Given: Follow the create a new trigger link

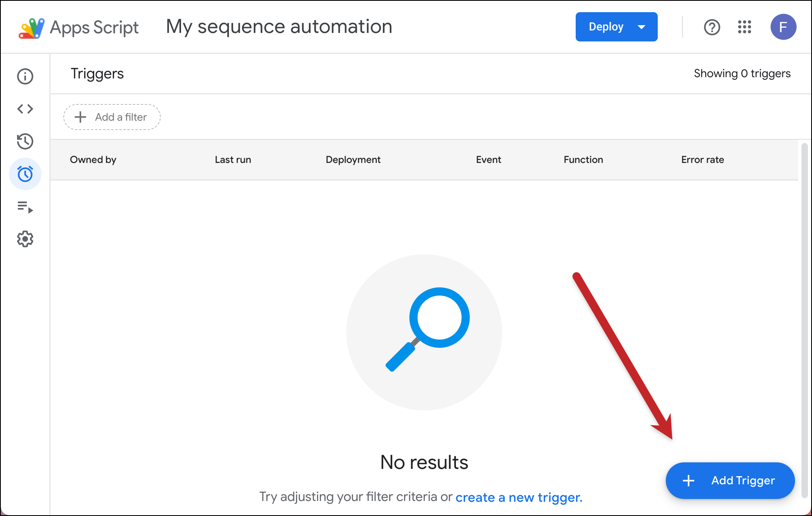Looking at the screenshot, I should pyautogui.click(x=518, y=497).
